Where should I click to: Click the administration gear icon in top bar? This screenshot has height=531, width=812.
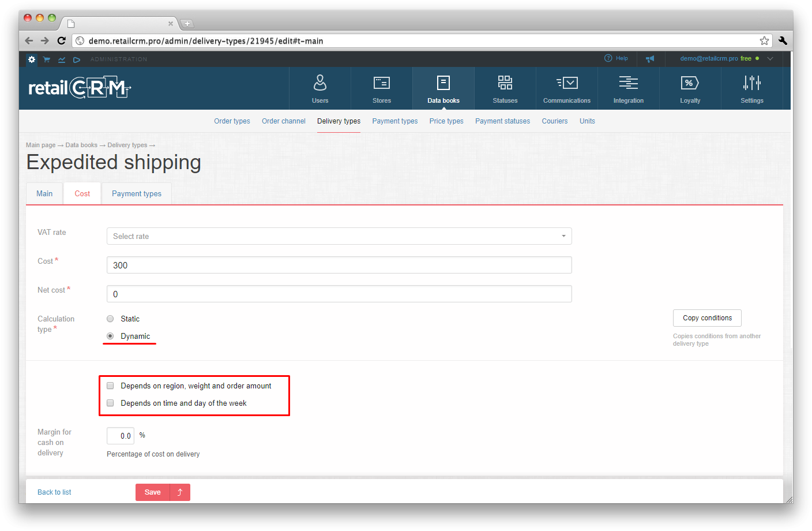pyautogui.click(x=32, y=59)
